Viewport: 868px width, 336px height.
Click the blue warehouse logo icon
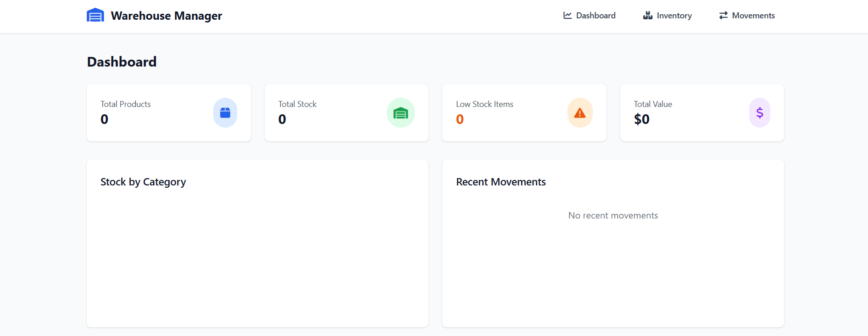(x=95, y=15)
